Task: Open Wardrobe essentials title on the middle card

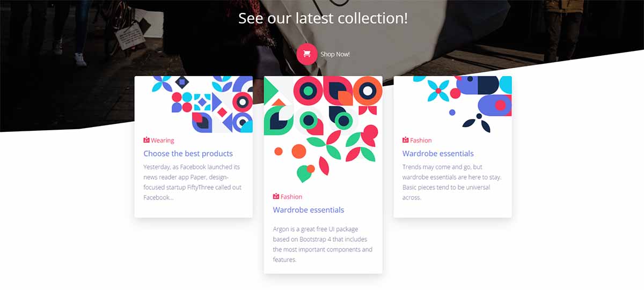Action: pos(309,210)
